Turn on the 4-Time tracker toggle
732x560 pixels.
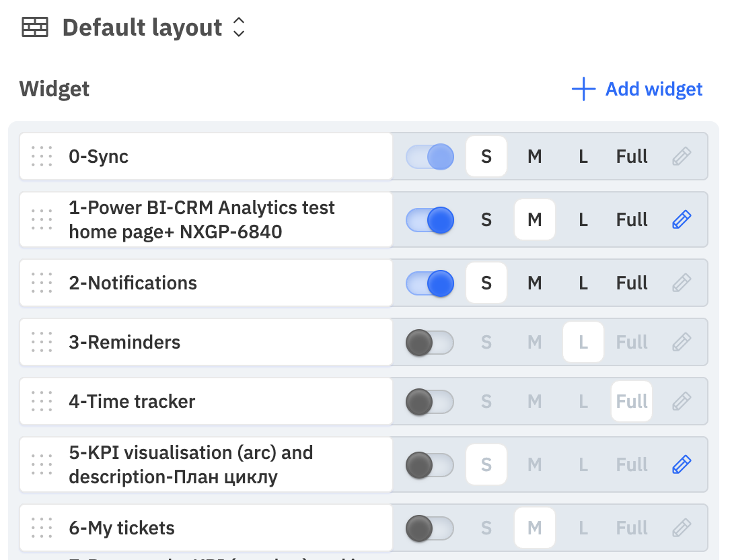click(430, 402)
